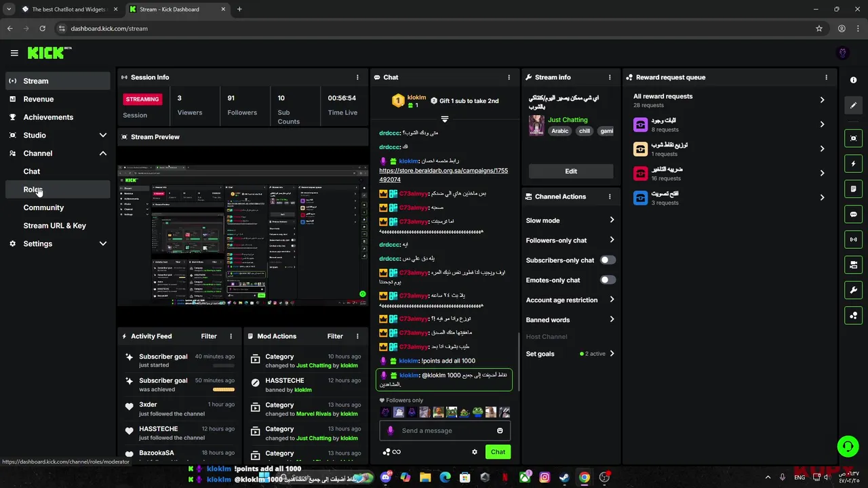Open the profile avatar in the top right
The image size is (868, 488).
tap(843, 53)
